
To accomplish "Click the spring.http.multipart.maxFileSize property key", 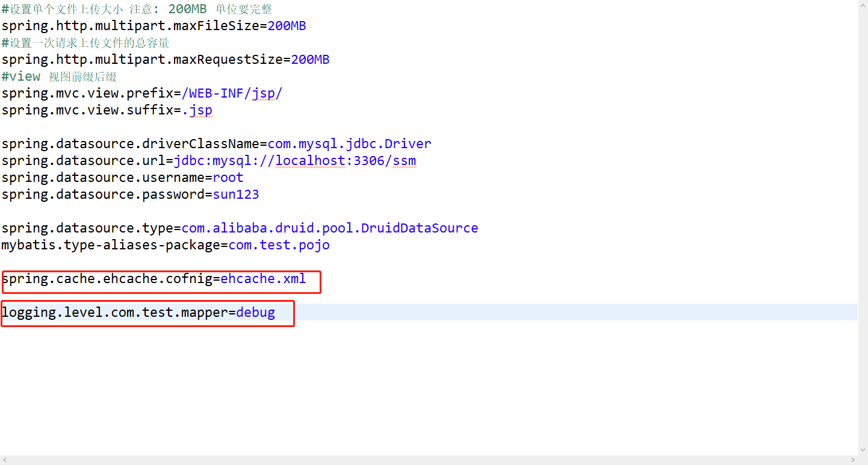I will click(x=131, y=26).
